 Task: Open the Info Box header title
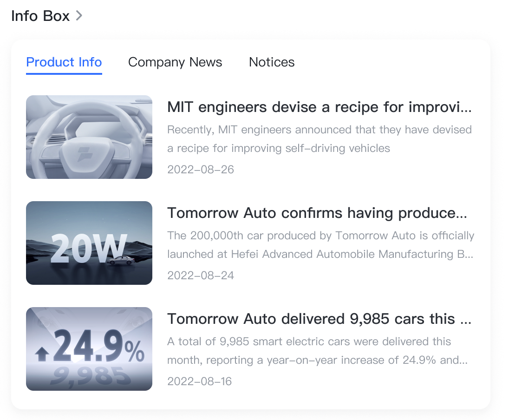pyautogui.click(x=40, y=16)
